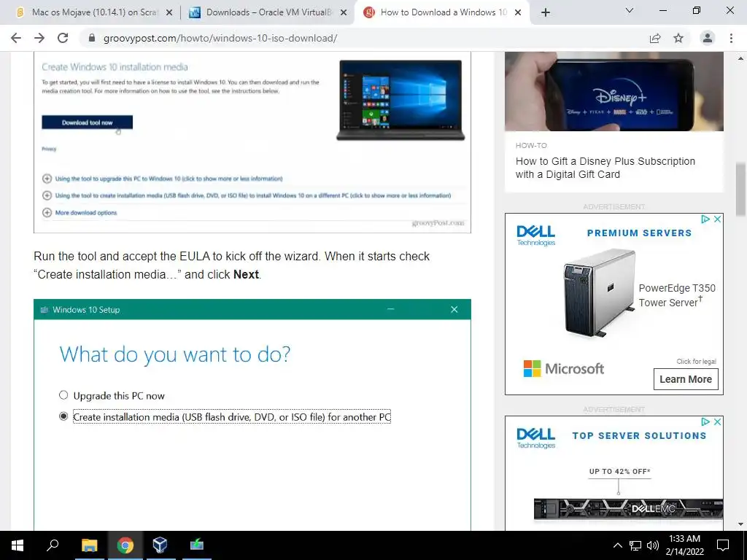Open the Chrome profile avatar
This screenshot has width=747, height=560.
(708, 38)
